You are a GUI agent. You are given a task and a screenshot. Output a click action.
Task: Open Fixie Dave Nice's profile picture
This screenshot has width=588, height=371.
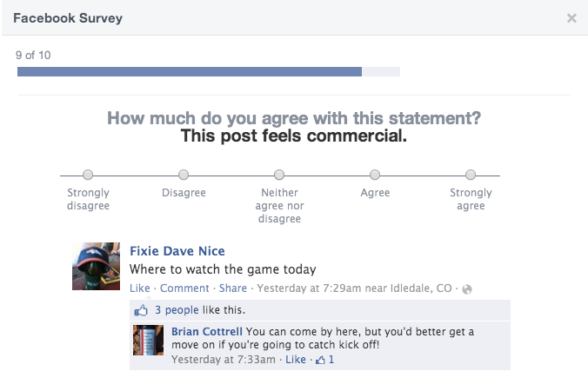96,266
